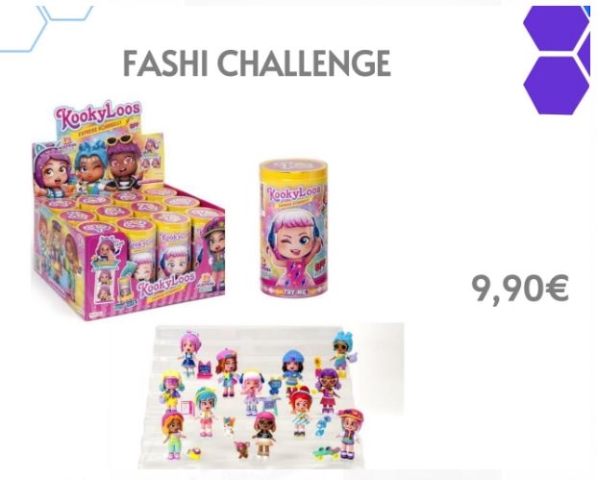Select the 9,90€ price label

520,289
